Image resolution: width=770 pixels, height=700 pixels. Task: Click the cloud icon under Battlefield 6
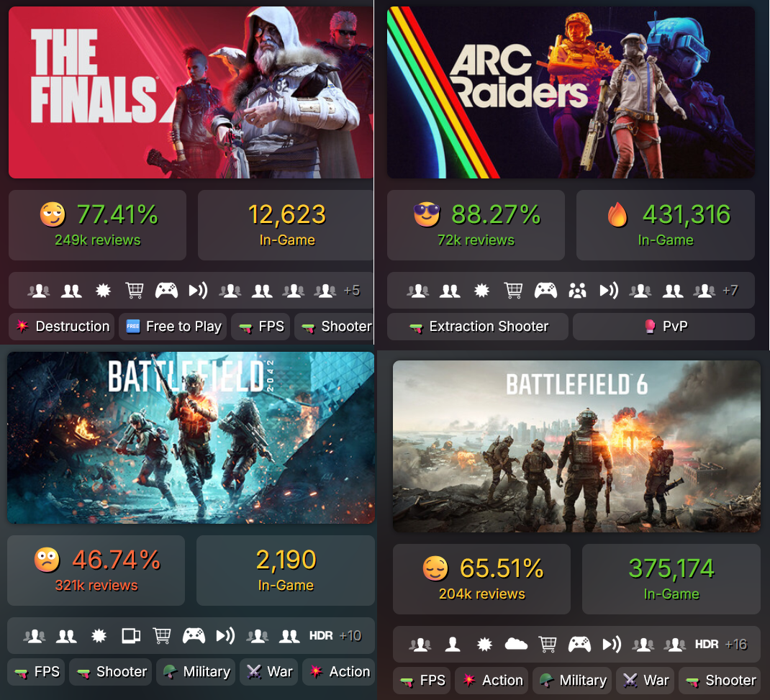516,644
